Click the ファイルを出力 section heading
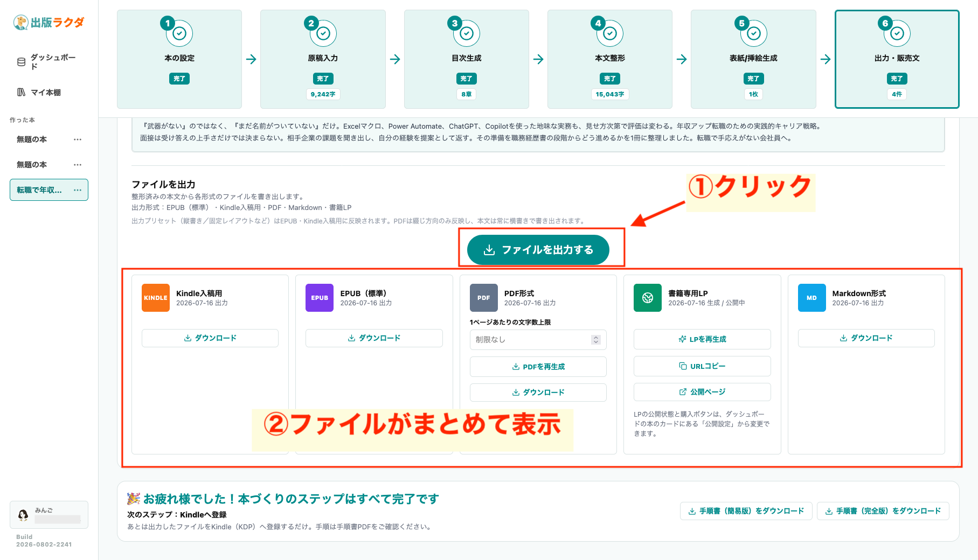The height and width of the screenshot is (560, 978). [163, 185]
